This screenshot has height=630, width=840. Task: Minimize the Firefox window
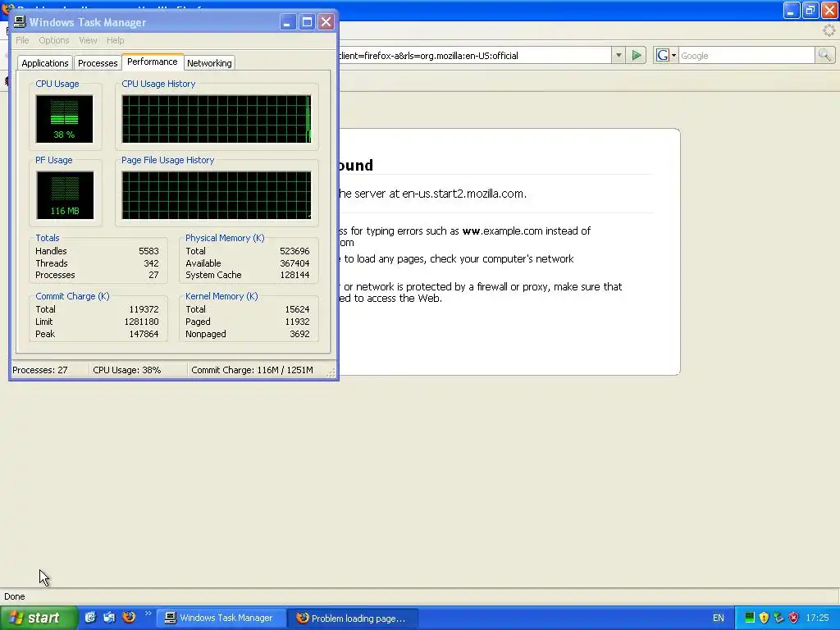[x=792, y=10]
